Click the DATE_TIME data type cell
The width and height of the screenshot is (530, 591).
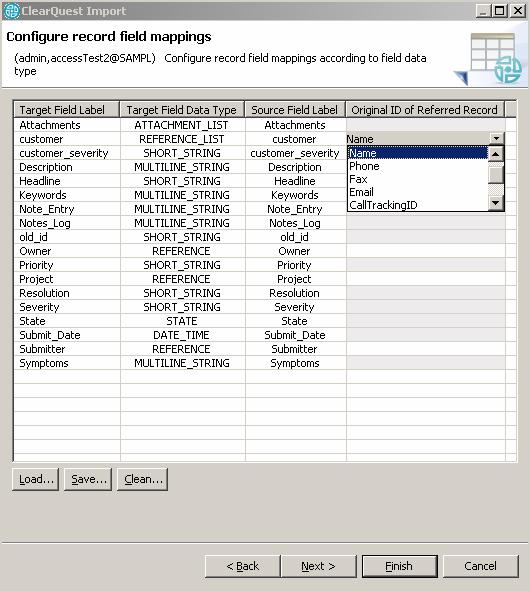point(182,335)
